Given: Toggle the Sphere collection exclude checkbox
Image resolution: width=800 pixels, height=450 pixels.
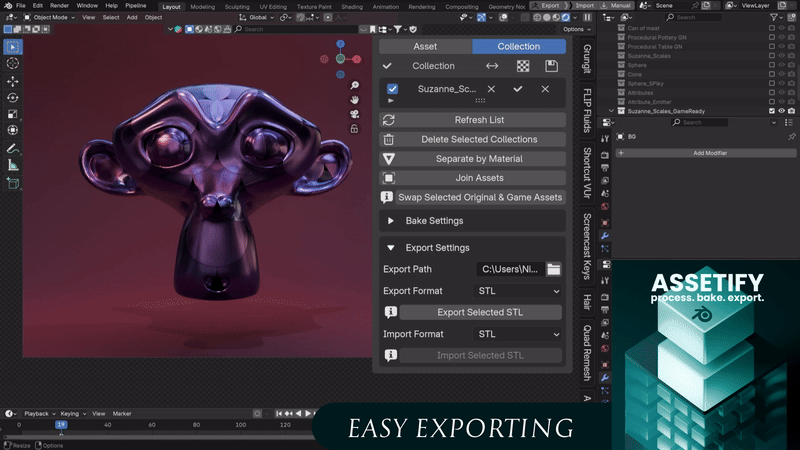Looking at the screenshot, I should click(x=771, y=65).
